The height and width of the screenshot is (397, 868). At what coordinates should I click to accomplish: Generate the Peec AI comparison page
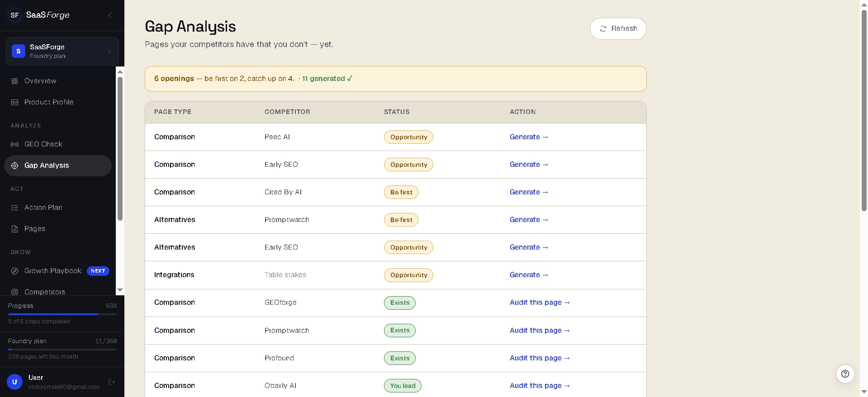pos(529,137)
